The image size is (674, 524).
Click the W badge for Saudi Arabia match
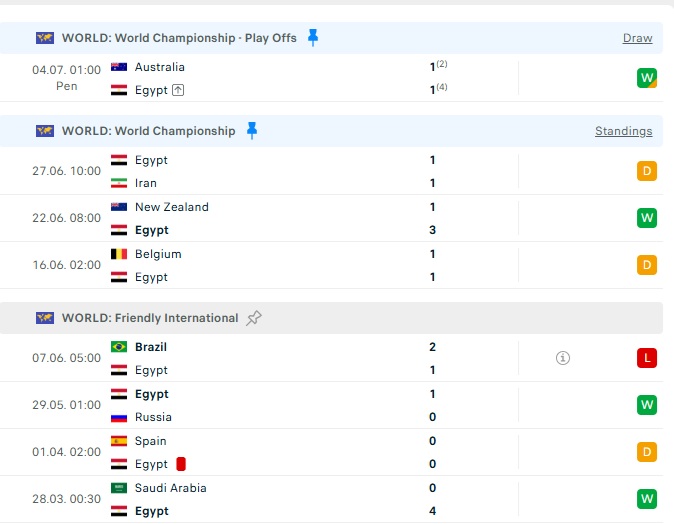[x=647, y=499]
